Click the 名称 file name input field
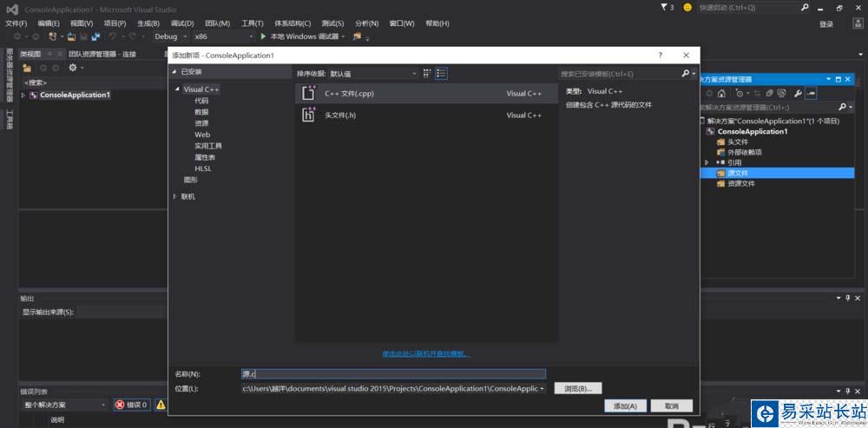 [x=393, y=374]
